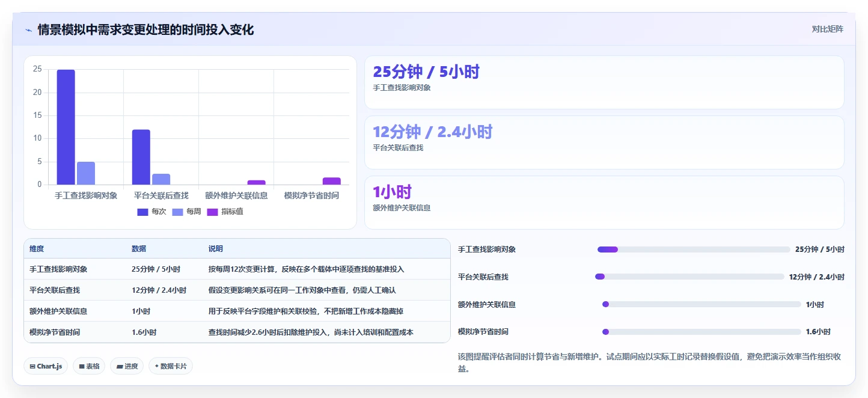The width and height of the screenshot is (868, 398).
Task: Toggle the 每次 dataset in the chart legend
Action: (151, 212)
